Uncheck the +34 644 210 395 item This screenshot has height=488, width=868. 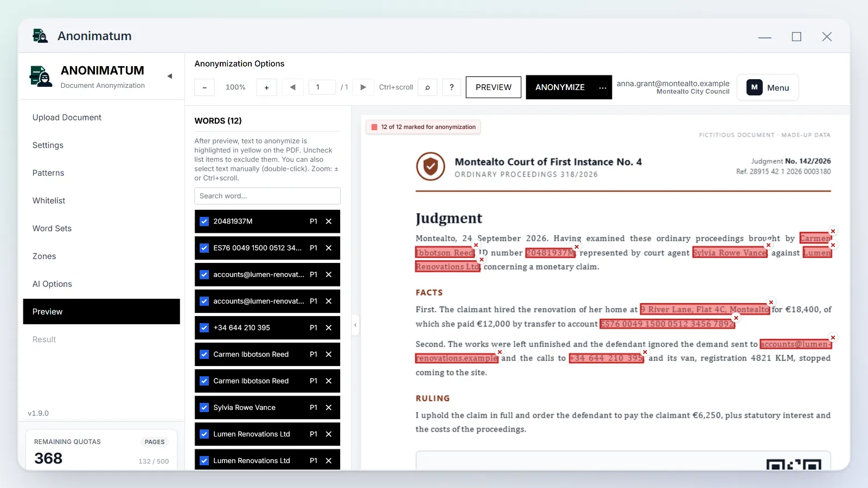point(205,328)
